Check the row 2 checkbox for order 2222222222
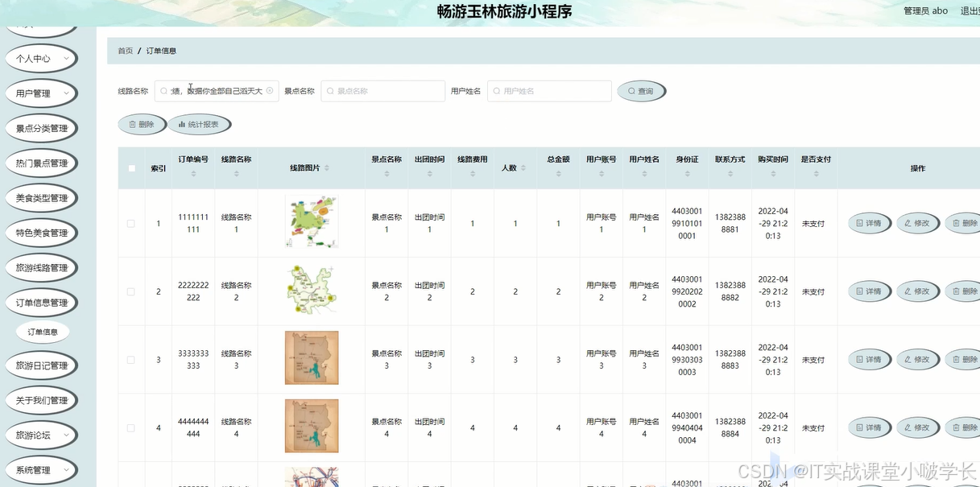Viewport: 980px width, 487px height. pos(131,291)
